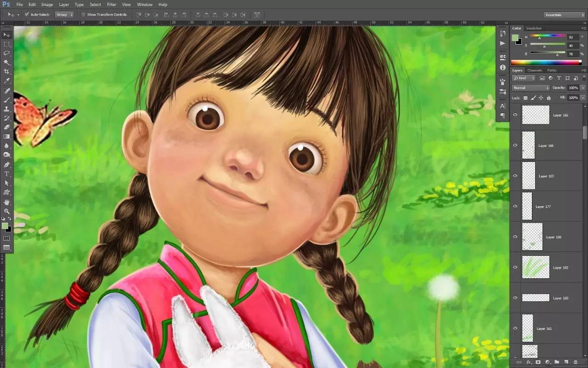Open the Info panel icon
The width and height of the screenshot is (588, 368).
503,67
